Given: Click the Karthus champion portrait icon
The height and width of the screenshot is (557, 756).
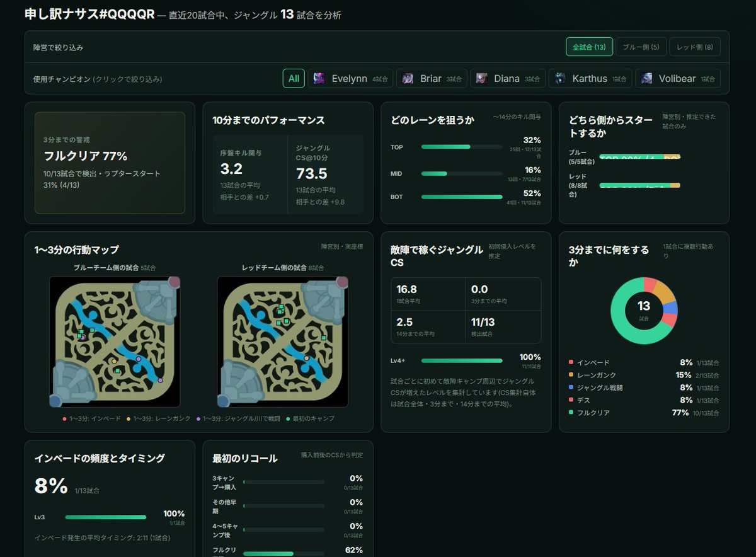Looking at the screenshot, I should 560,79.
